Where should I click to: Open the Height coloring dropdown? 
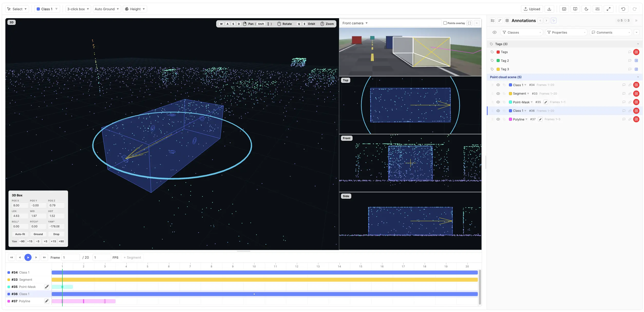[x=135, y=9]
